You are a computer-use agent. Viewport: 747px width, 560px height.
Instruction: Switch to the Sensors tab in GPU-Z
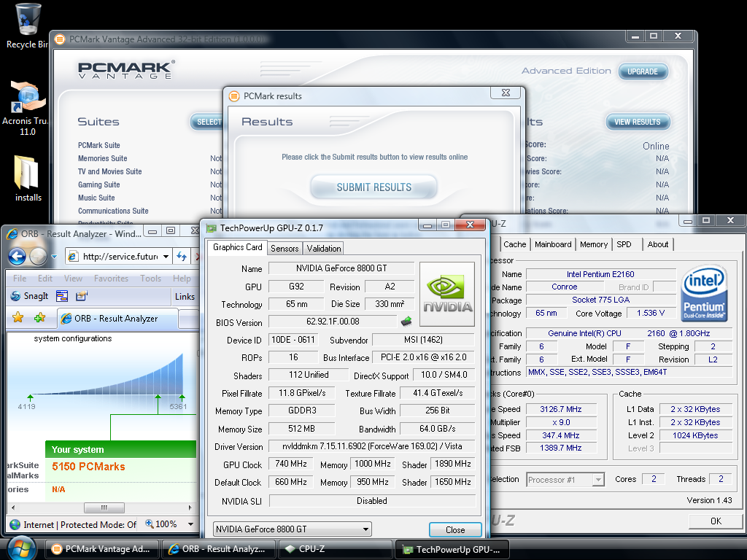tap(285, 248)
